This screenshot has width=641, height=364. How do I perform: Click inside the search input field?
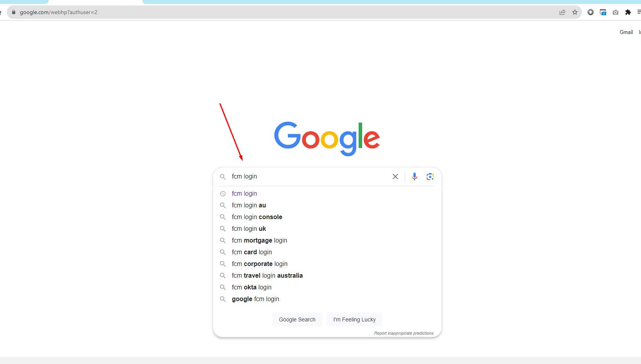(309, 177)
